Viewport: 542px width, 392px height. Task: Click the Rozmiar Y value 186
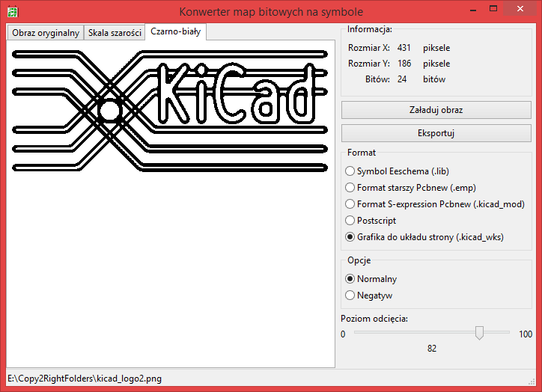(404, 64)
